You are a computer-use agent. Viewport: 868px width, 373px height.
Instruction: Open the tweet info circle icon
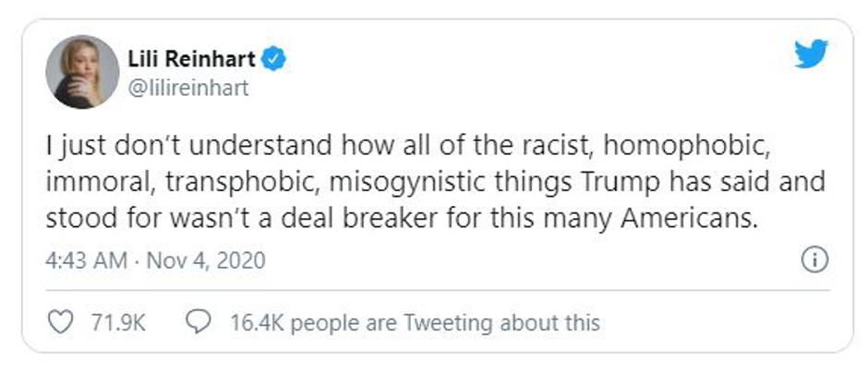click(x=814, y=260)
